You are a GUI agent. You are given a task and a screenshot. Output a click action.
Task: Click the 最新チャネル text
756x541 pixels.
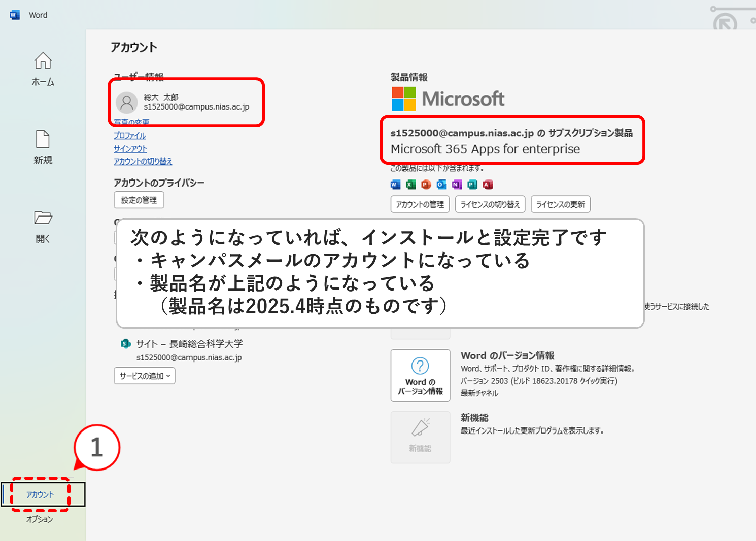(479, 393)
